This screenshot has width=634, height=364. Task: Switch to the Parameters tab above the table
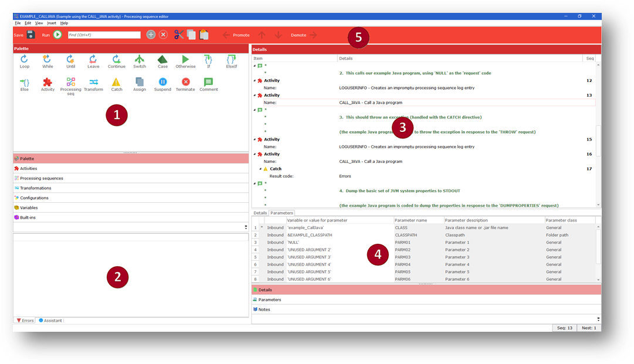282,213
